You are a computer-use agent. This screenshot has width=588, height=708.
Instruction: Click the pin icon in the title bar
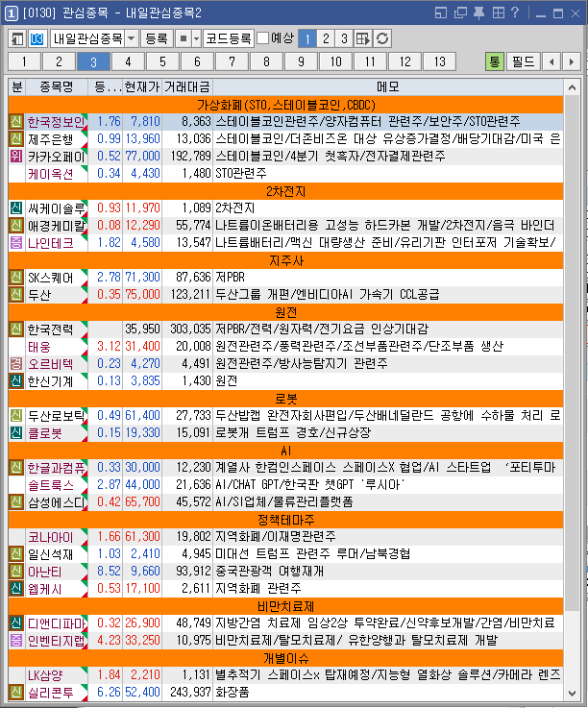[479, 12]
